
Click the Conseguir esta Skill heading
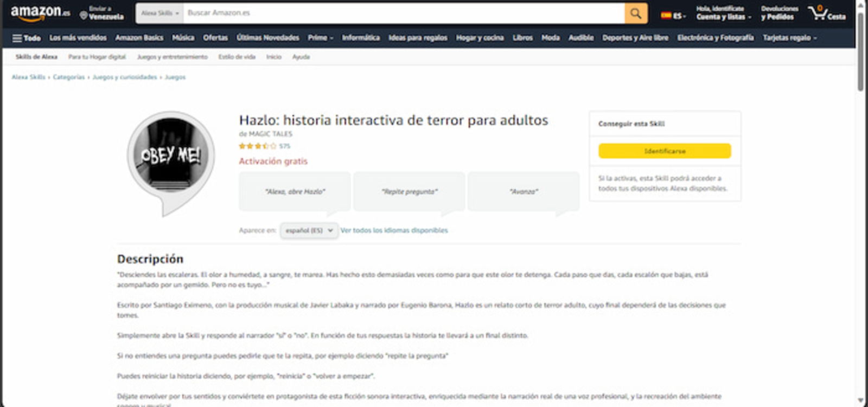(631, 124)
